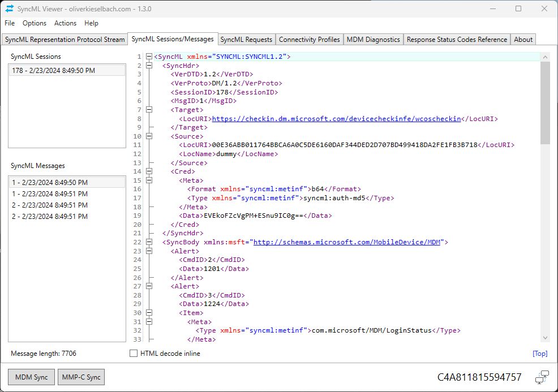The height and width of the screenshot is (392, 558).
Task: Collapse the SyncBody element
Action: tap(148, 242)
